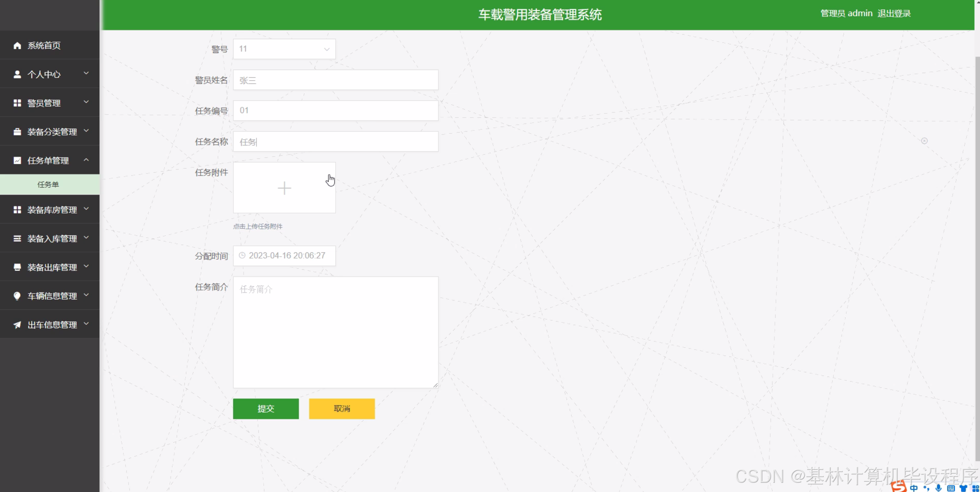Click the grid icon beside 警员管理

(x=17, y=103)
